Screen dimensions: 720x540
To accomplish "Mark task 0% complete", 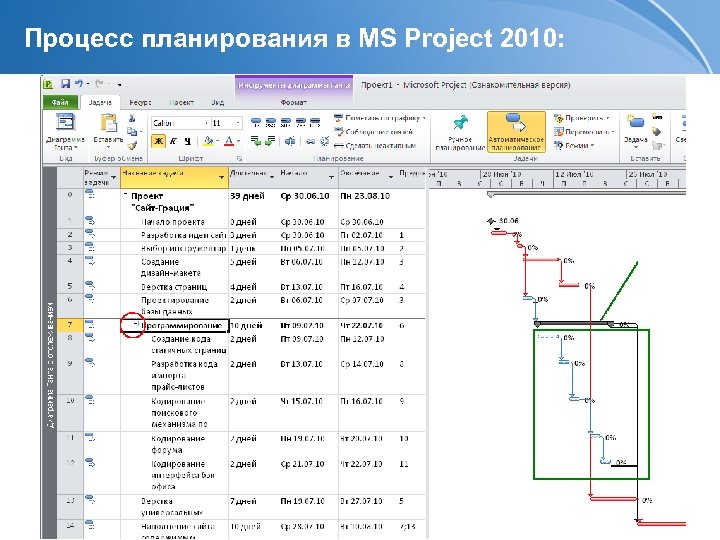I will pyautogui.click(x=256, y=122).
